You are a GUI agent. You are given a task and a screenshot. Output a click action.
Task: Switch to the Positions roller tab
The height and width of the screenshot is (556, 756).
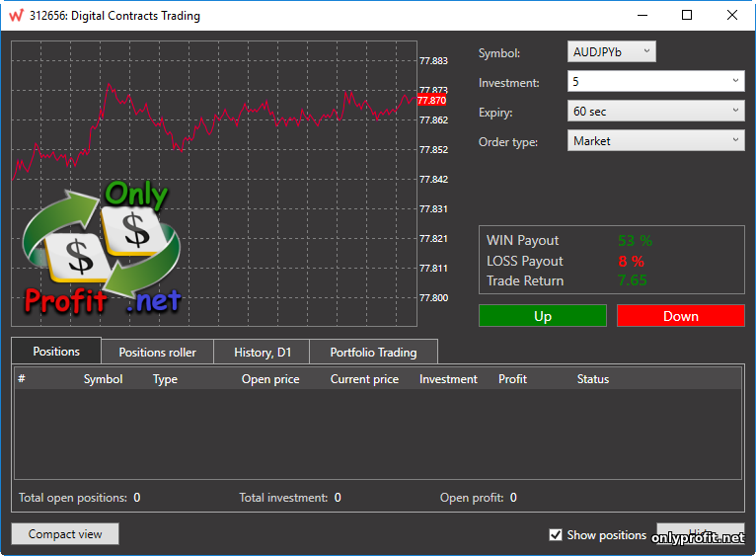[157, 352]
